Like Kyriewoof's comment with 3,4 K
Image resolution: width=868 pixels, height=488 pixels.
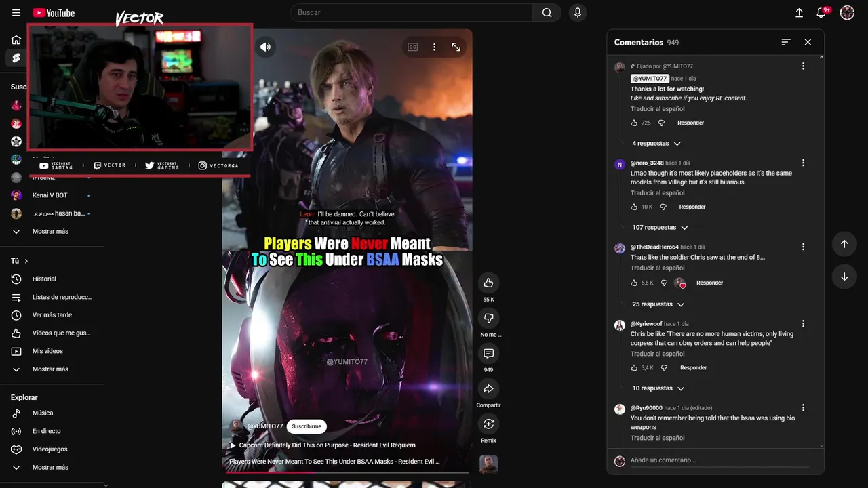pyautogui.click(x=634, y=367)
